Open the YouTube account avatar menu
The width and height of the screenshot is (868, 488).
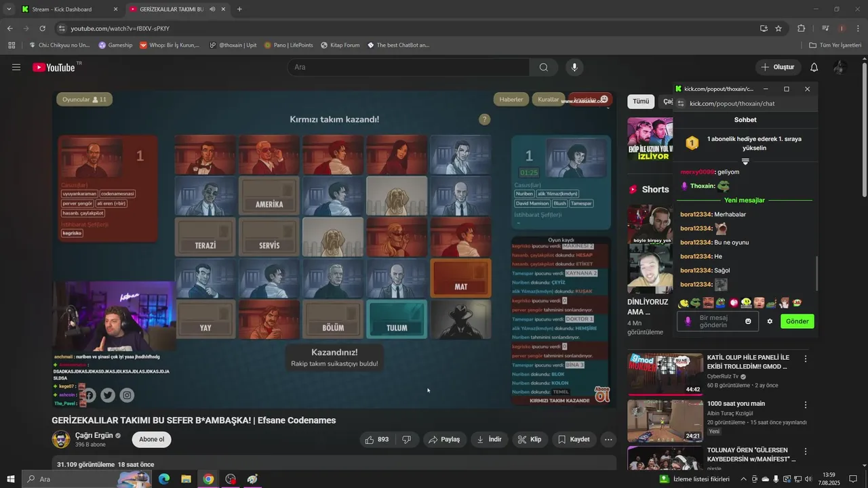[840, 67]
